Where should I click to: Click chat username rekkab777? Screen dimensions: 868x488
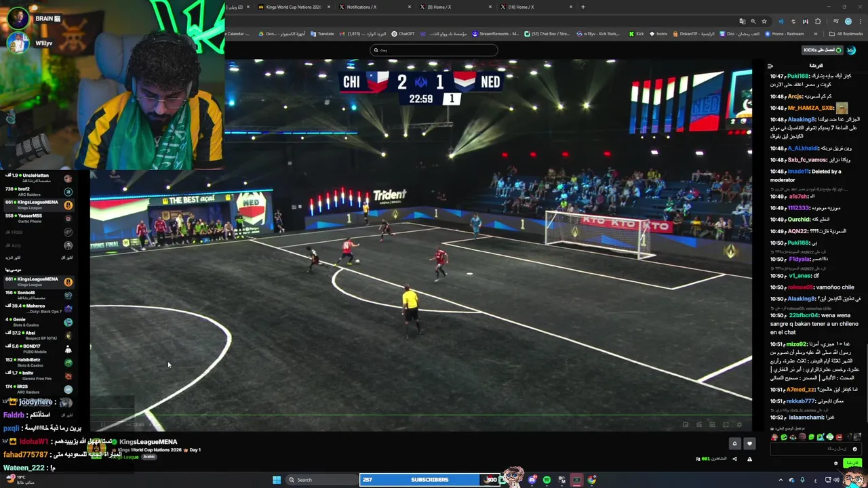801,401
